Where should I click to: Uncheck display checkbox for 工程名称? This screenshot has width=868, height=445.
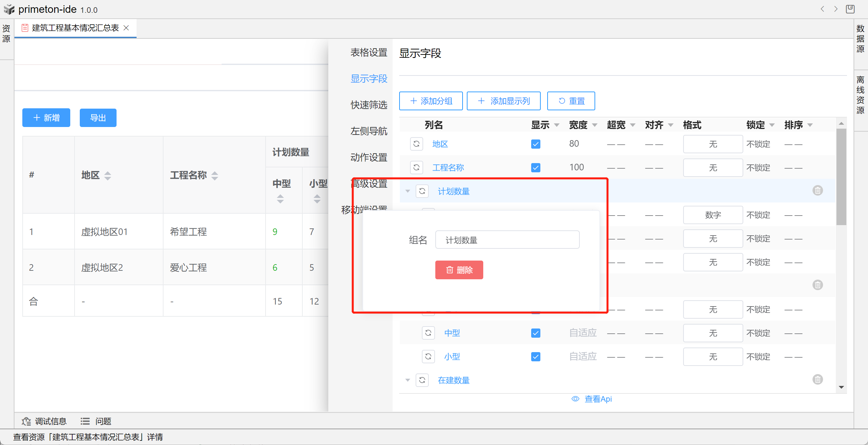coord(535,168)
